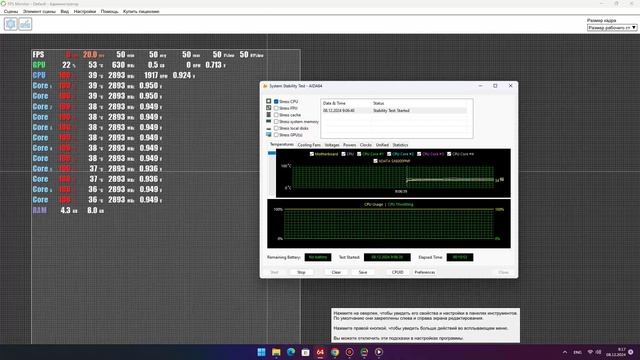The image size is (640, 360).
Task: Open the Вид menu
Action: [64, 11]
